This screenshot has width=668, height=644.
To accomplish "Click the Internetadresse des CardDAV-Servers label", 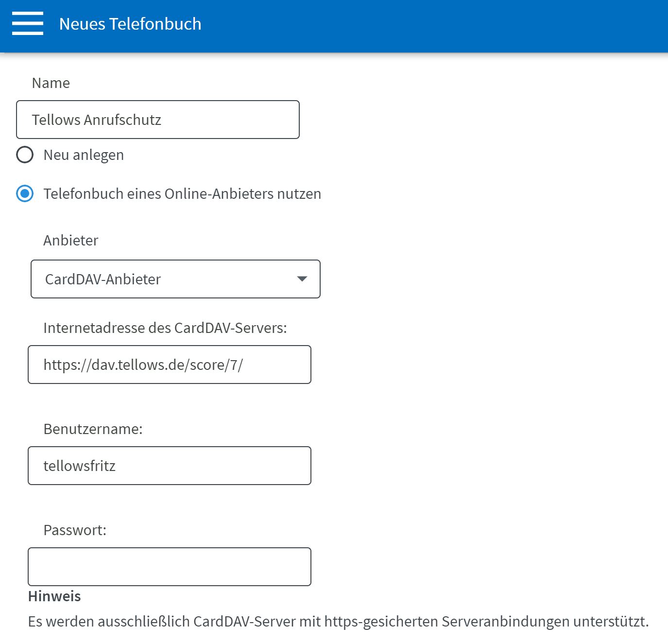I will [165, 328].
